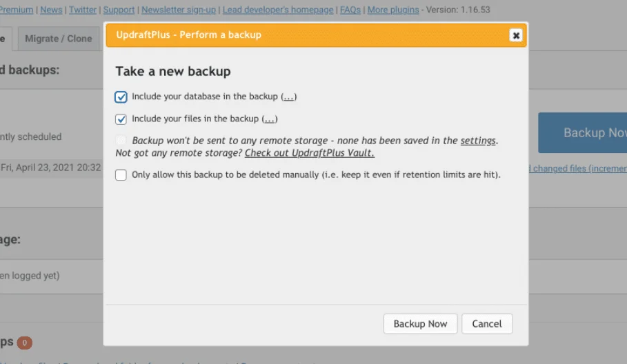The height and width of the screenshot is (364, 627).
Task: Open the More plugins link
Action: click(x=392, y=10)
